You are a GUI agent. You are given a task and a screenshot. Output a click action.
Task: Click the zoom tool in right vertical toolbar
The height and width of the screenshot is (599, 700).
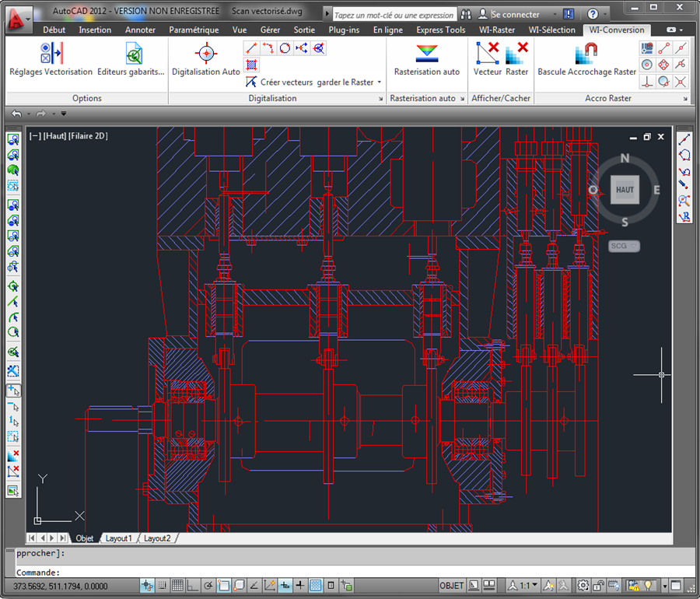(684, 201)
